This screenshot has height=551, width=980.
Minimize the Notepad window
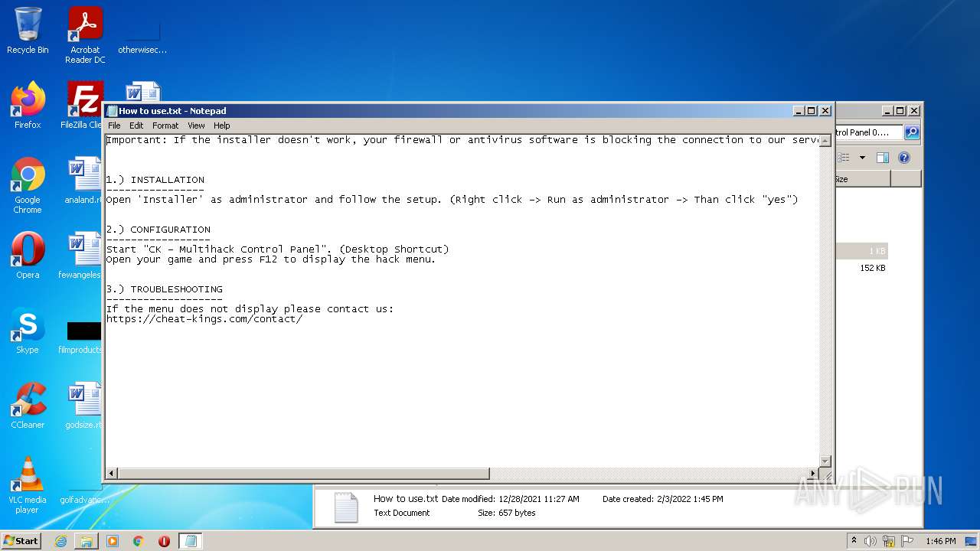799,111
